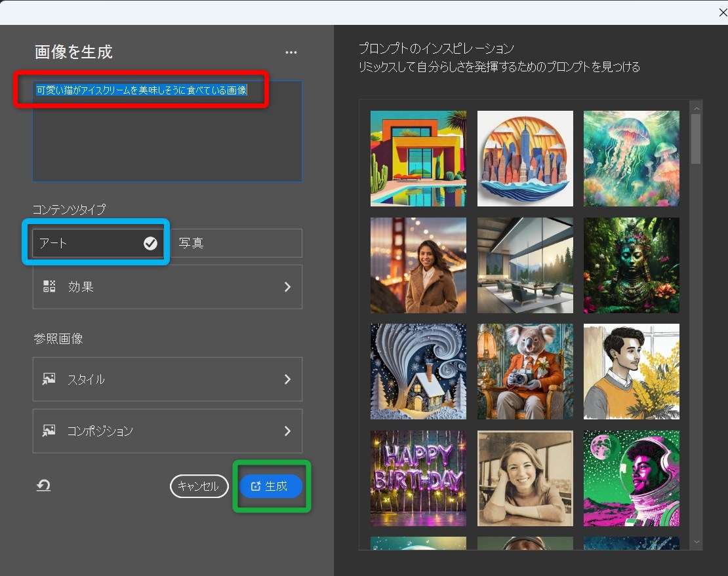The image size is (728, 576).
Task: Open the three-dot more options menu
Action: pyautogui.click(x=291, y=53)
